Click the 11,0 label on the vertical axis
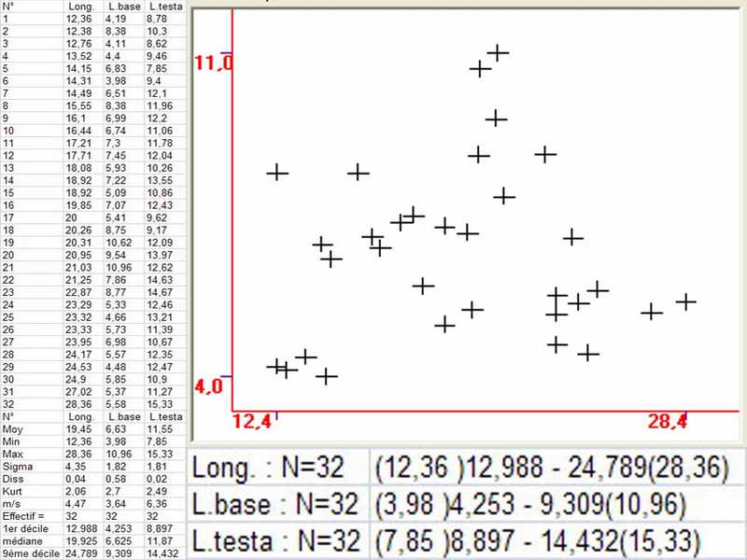Screen dimensions: 747x560 [x=213, y=63]
